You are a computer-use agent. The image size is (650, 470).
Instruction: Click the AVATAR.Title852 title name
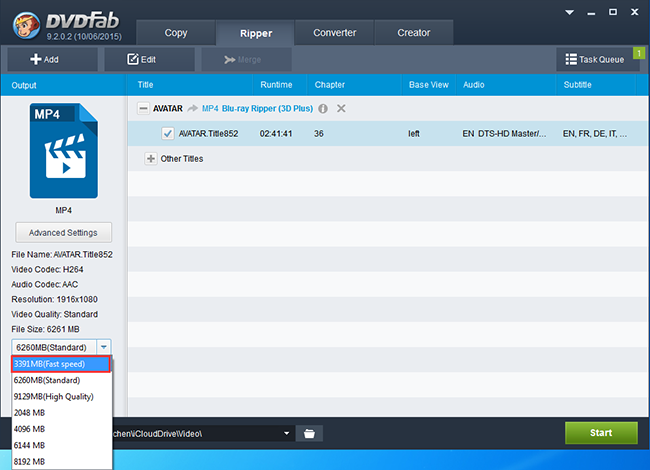(x=208, y=133)
